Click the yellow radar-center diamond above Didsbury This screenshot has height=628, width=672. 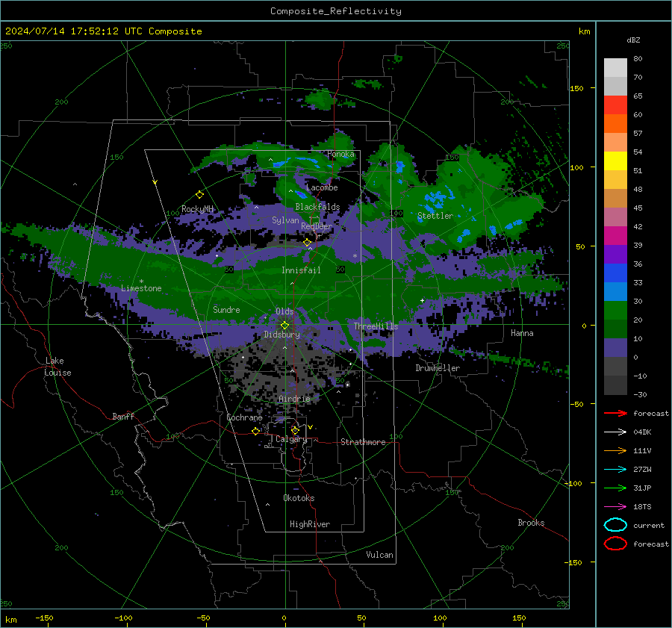tap(284, 326)
